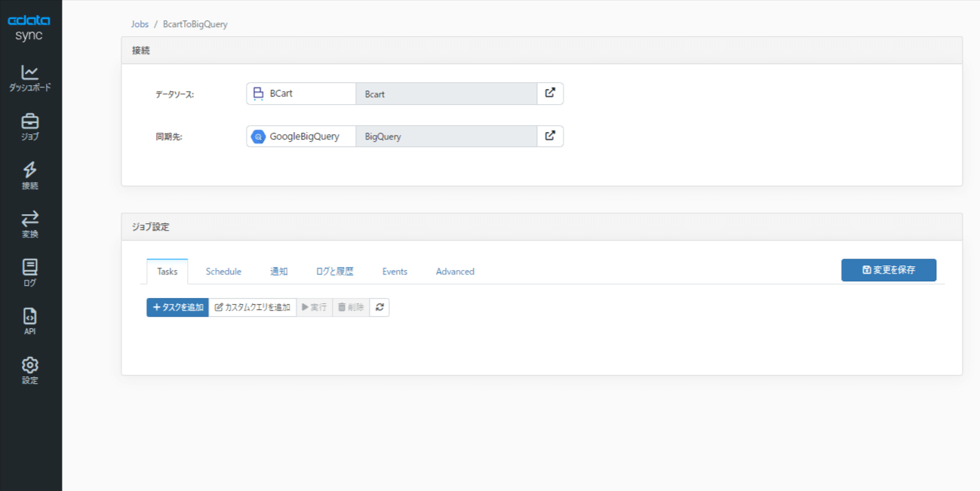Switch to the Schedule tab
Image resolution: width=980 pixels, height=491 pixels.
point(223,272)
